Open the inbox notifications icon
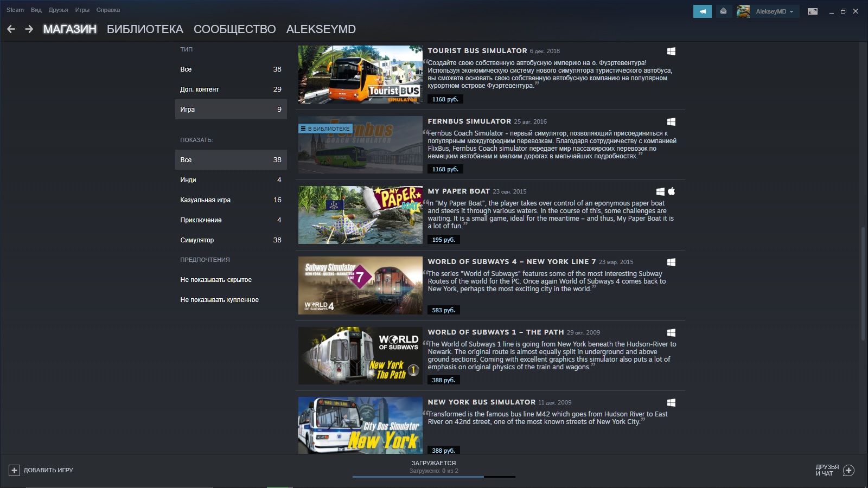 click(723, 11)
